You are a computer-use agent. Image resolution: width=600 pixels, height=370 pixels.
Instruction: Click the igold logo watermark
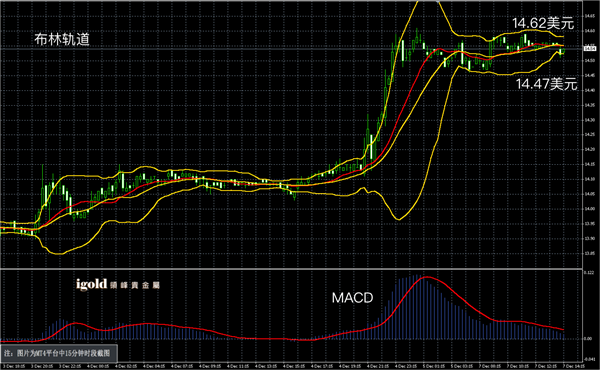pos(117,284)
